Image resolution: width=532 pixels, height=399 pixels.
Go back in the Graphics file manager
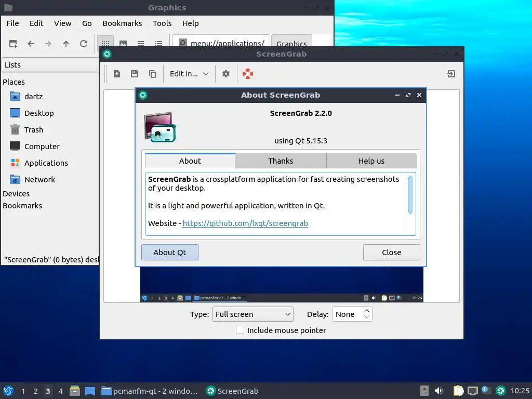pyautogui.click(x=31, y=44)
